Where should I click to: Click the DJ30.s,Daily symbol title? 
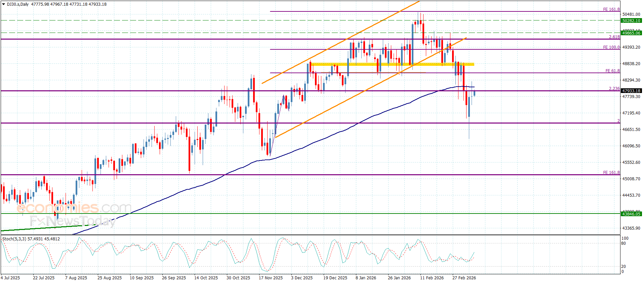coord(18,4)
